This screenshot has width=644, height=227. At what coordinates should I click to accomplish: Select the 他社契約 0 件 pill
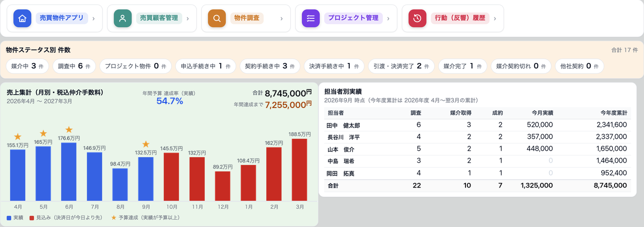tap(579, 66)
